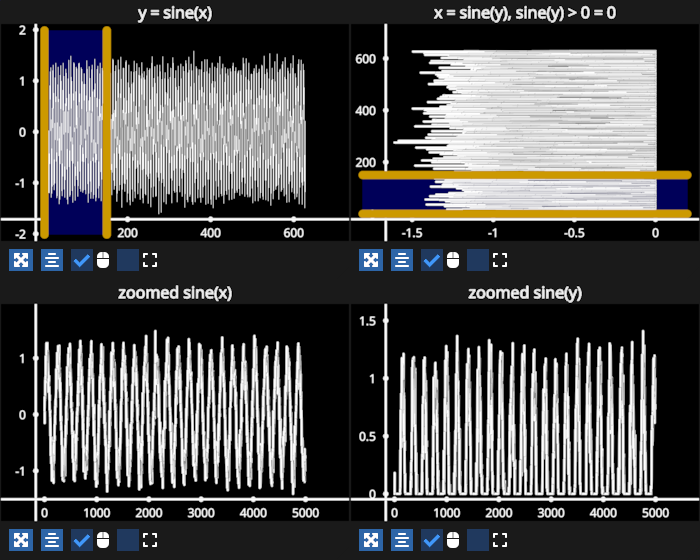Click the right yellow edge of the sine(x) region selector
This screenshot has height=560, width=700.
tap(107, 132)
